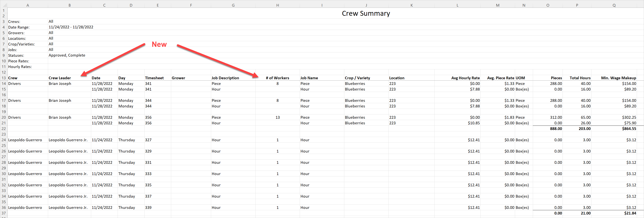
Task: Click the # of Workers heading cell
Action: (x=278, y=78)
